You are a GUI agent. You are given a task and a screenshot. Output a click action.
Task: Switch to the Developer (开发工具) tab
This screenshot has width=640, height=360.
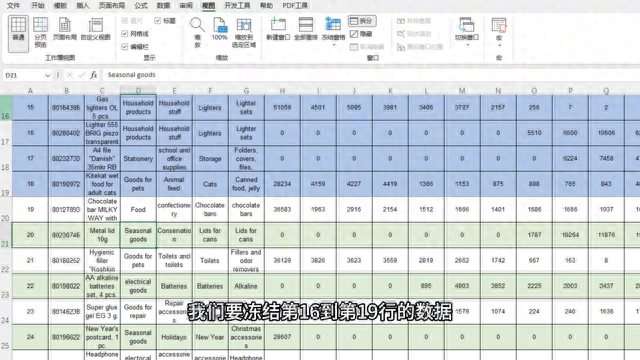[x=237, y=5]
